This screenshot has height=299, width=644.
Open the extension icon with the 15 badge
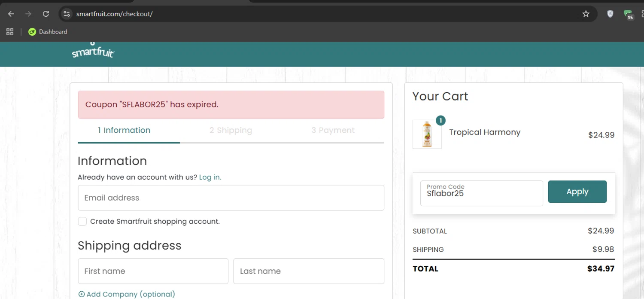[x=629, y=15]
